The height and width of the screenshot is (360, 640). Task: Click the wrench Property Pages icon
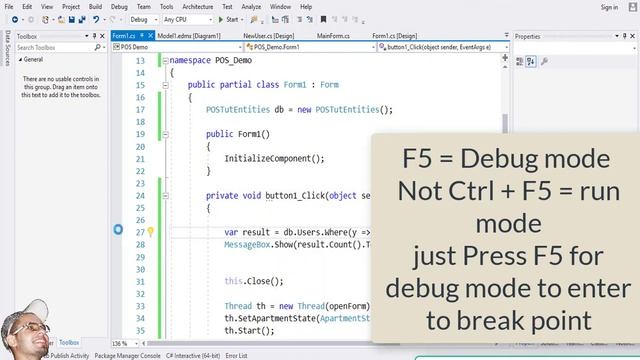tap(544, 62)
